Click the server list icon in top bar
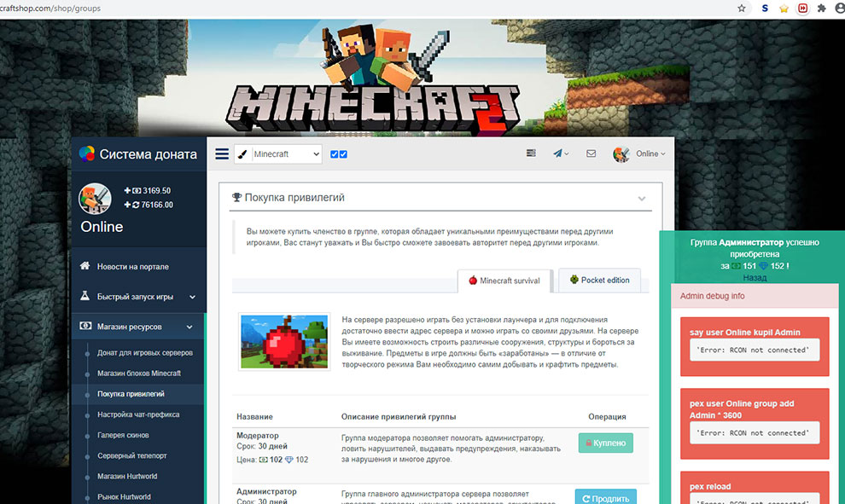 (x=531, y=154)
